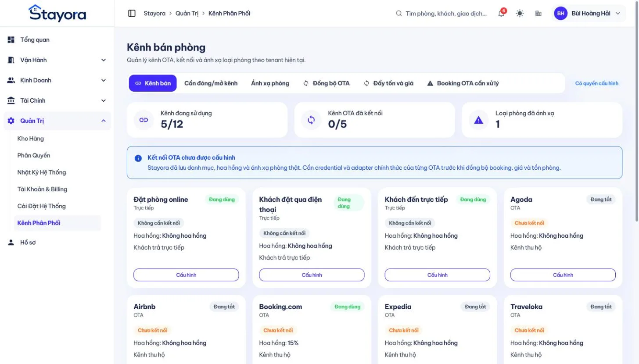Click the sync icon beside Kênh OTA đã kết nối
This screenshot has width=639, height=364.
(311, 120)
